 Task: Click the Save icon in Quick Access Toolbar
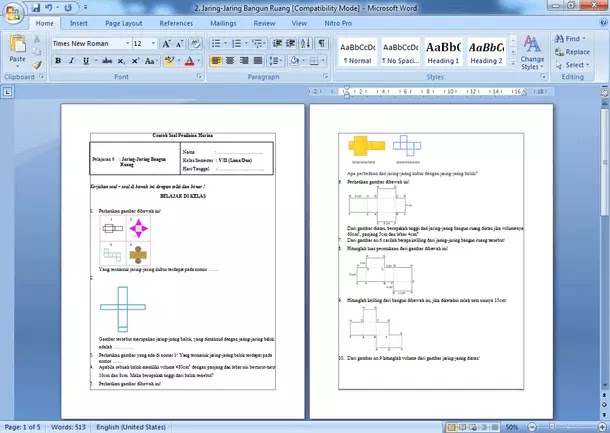[x=35, y=7]
